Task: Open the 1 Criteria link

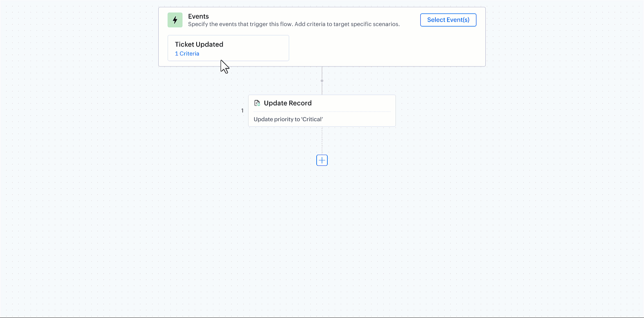Action: tap(187, 54)
